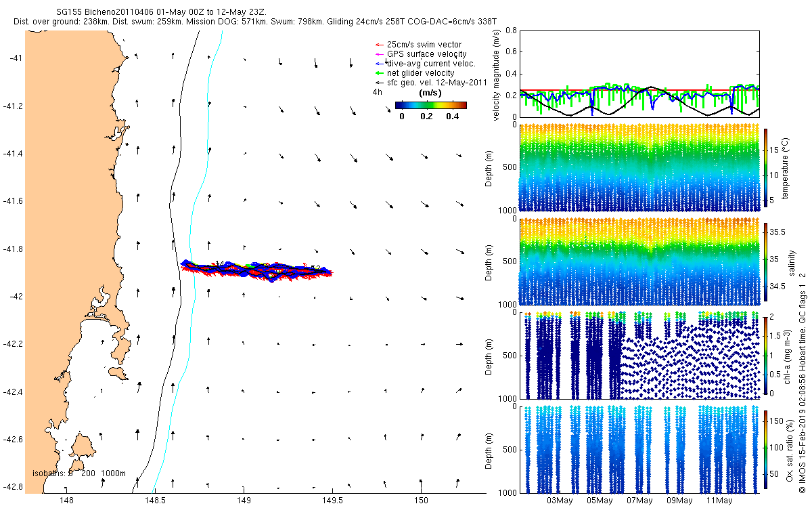Click the '149' longitude tick label
Image resolution: width=812 pixels, height=508 pixels.
[x=244, y=501]
